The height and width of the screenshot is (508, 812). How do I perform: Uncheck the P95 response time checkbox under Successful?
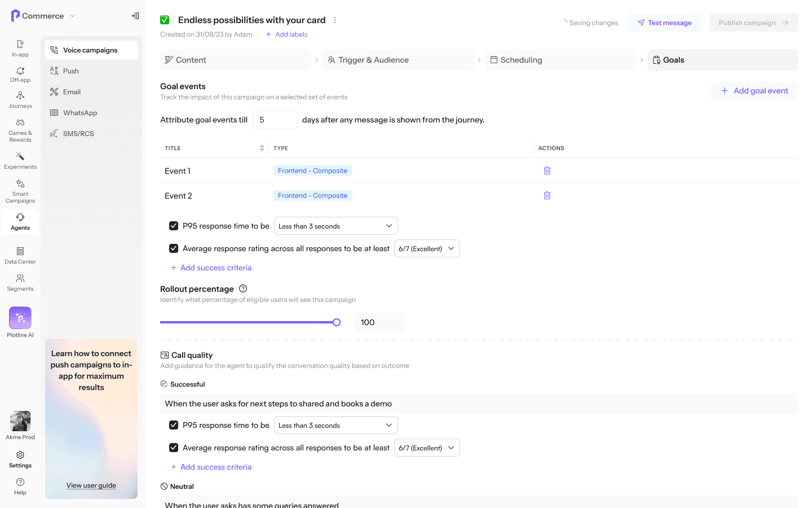[x=174, y=425]
